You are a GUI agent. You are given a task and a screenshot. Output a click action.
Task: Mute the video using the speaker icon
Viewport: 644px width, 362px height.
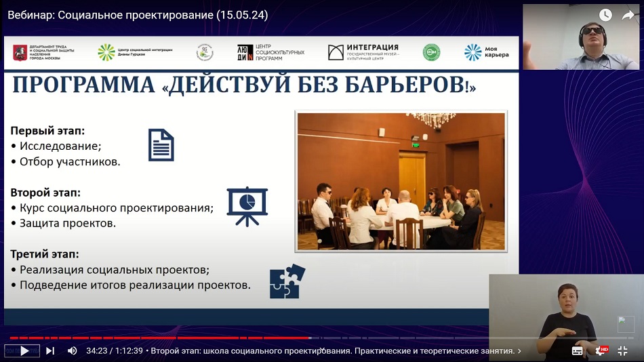click(72, 350)
